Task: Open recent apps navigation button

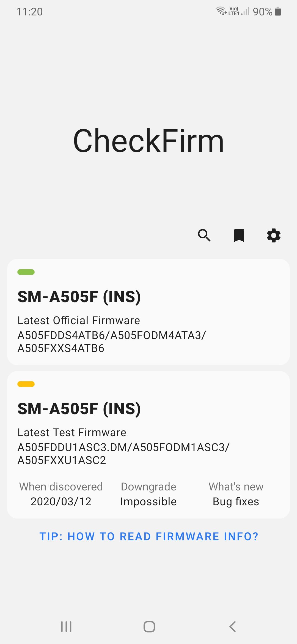Action: point(66,627)
